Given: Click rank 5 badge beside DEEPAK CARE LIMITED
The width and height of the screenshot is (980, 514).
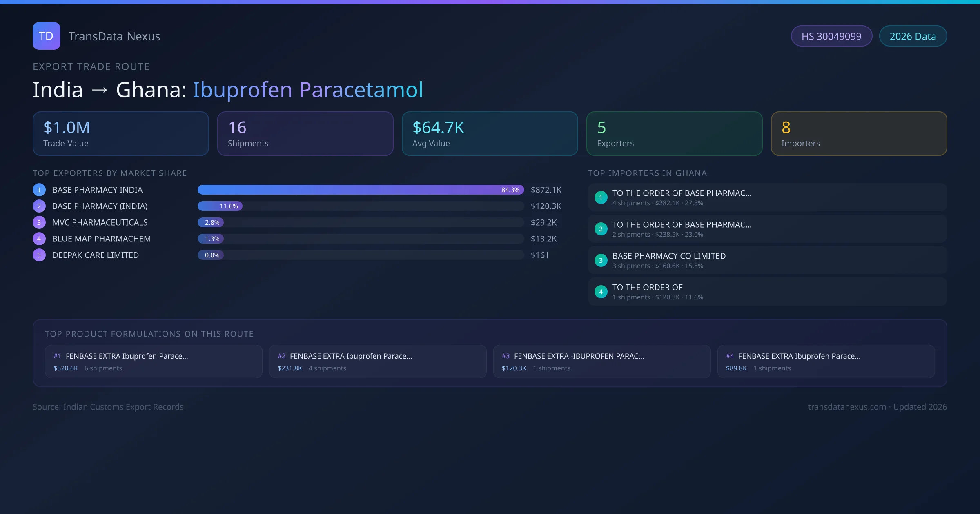Looking at the screenshot, I should (x=39, y=255).
